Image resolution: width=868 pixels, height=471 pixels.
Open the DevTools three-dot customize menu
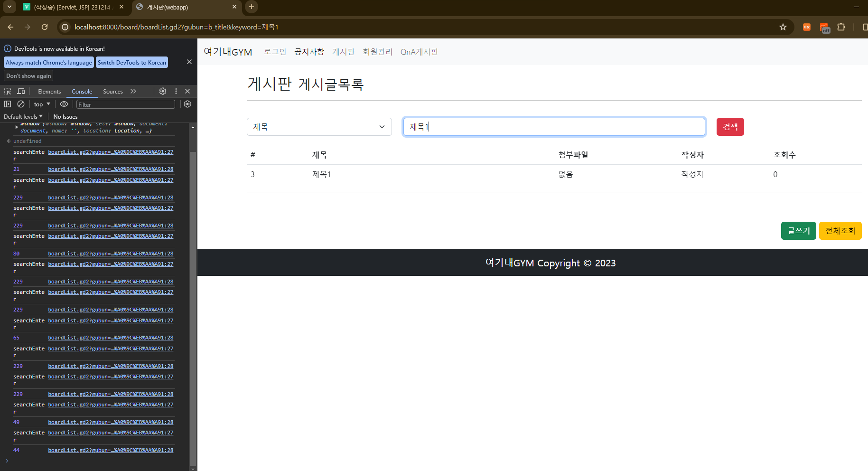(x=176, y=91)
